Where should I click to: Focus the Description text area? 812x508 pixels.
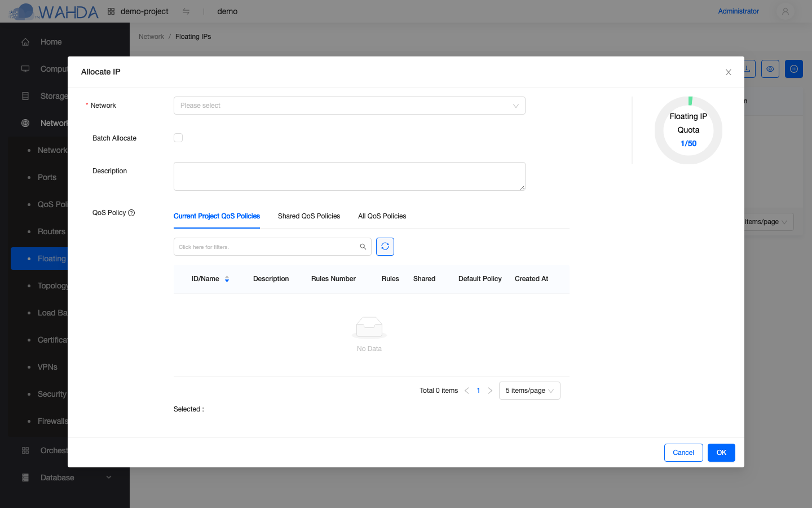click(x=349, y=176)
